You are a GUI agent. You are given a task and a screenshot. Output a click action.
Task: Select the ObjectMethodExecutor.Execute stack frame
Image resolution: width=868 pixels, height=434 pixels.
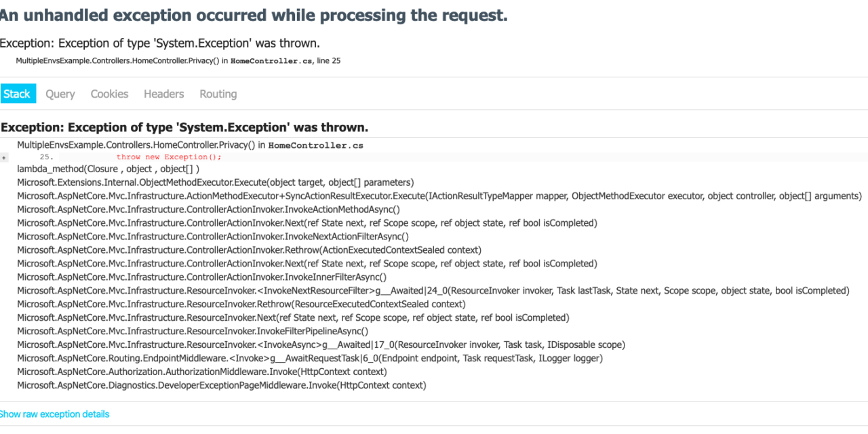pyautogui.click(x=215, y=182)
